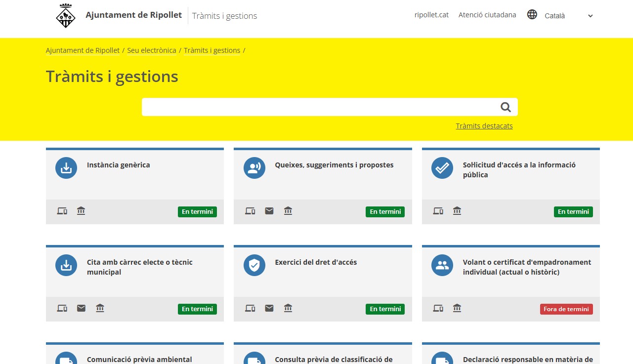Click the mail envelope icon in Queixes, suggeriments card

(269, 211)
